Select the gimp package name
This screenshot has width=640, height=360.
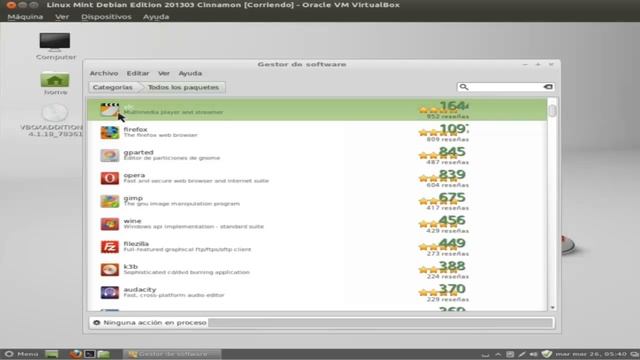click(x=133, y=198)
